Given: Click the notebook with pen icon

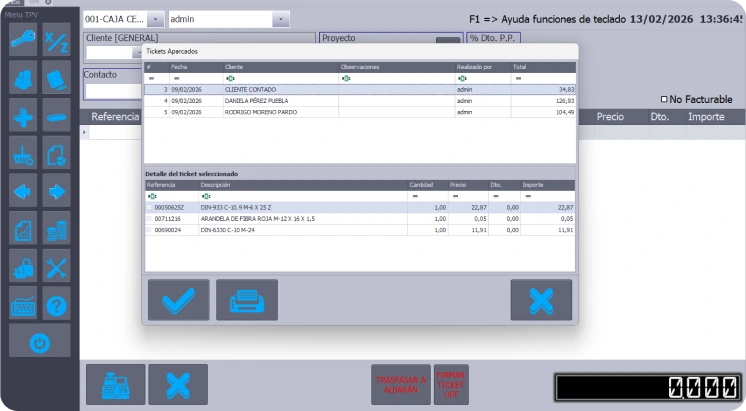Looking at the screenshot, I should [56, 77].
